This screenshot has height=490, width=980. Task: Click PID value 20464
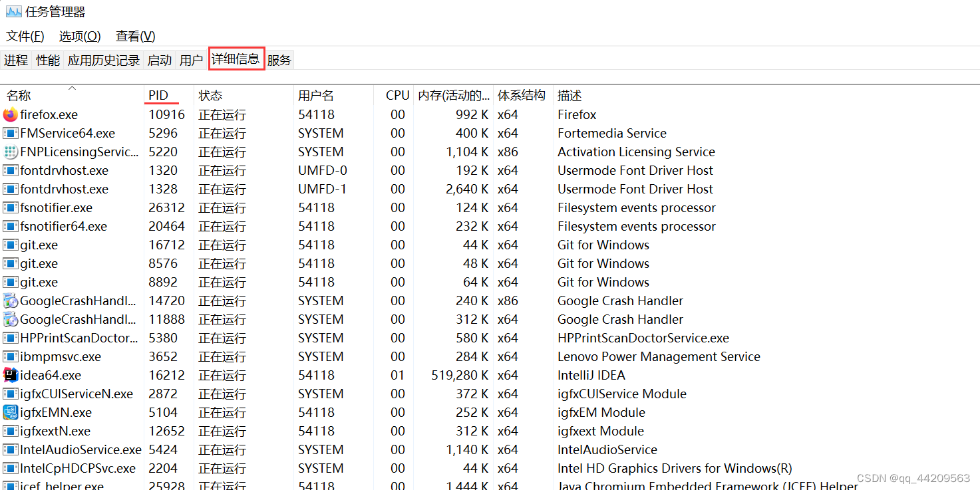(x=167, y=226)
